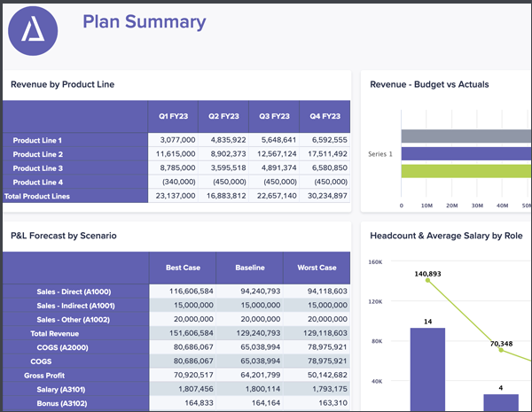Select the Salary (A3101) row header
The width and height of the screenshot is (532, 412).
[75, 389]
